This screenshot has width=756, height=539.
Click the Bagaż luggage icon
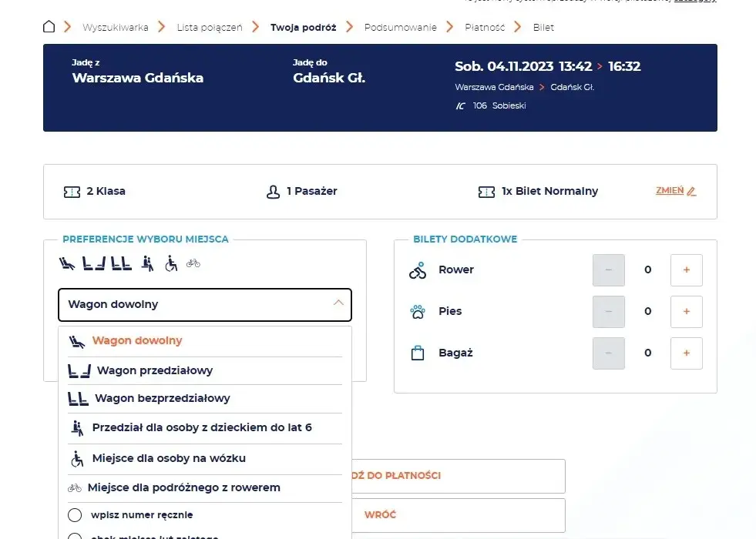pyautogui.click(x=418, y=353)
